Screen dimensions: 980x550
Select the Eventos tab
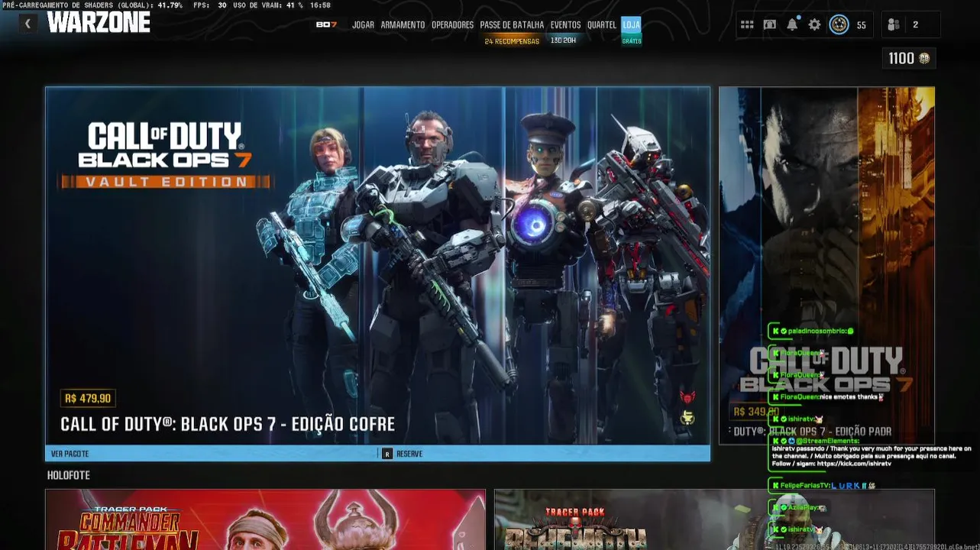565,24
